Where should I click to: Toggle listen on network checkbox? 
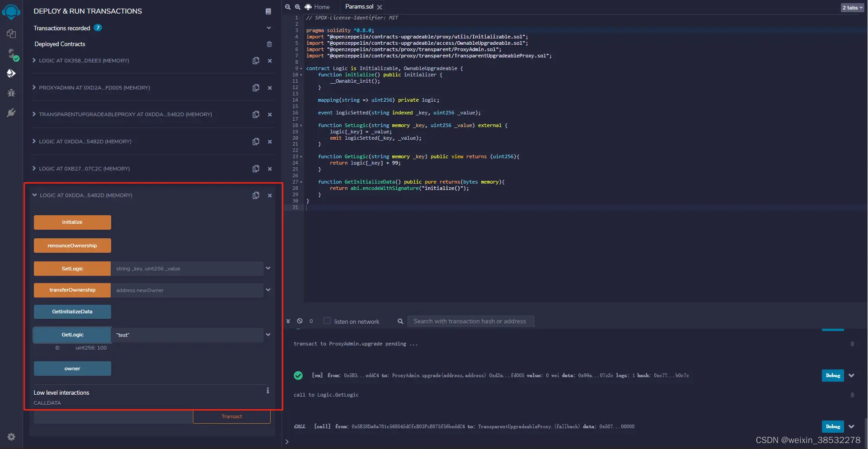tap(327, 321)
